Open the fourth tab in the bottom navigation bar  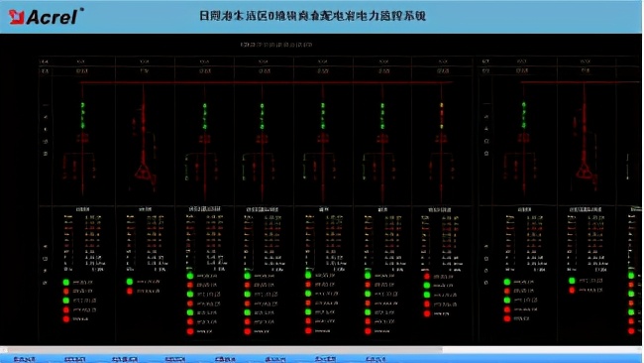tap(175, 359)
